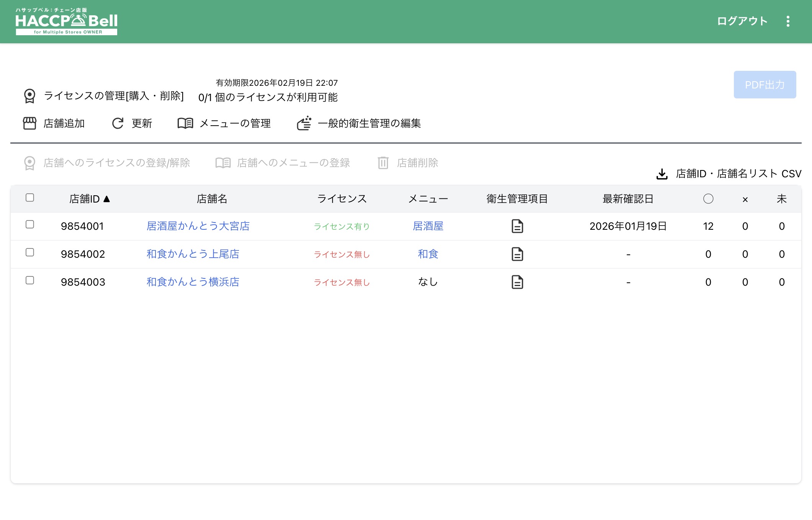Click the store add (店舗追加) shop icon
812x520 pixels.
pyautogui.click(x=29, y=123)
